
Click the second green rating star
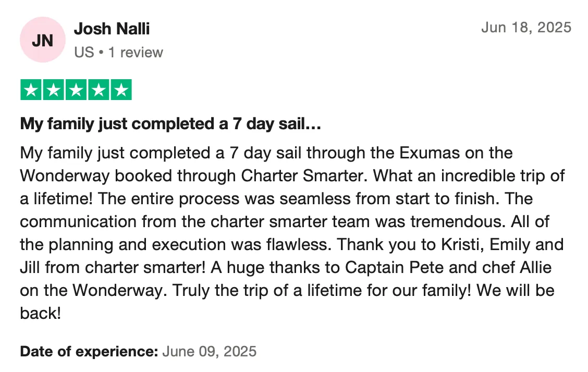tap(54, 90)
